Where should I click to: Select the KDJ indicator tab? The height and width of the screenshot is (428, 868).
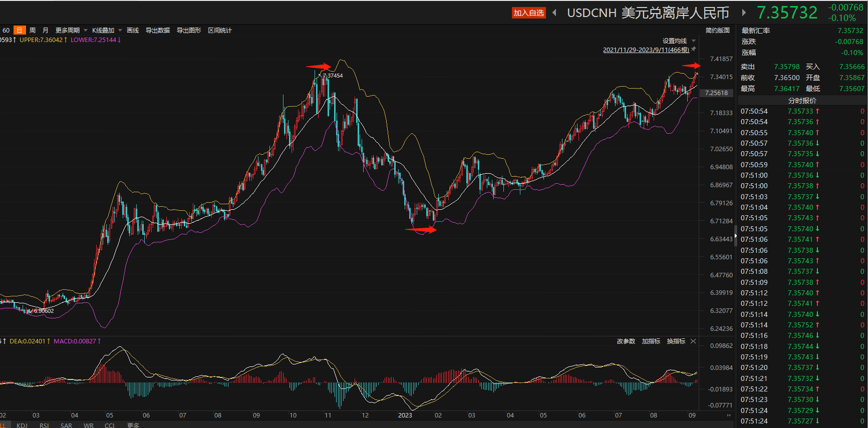[x=22, y=425]
